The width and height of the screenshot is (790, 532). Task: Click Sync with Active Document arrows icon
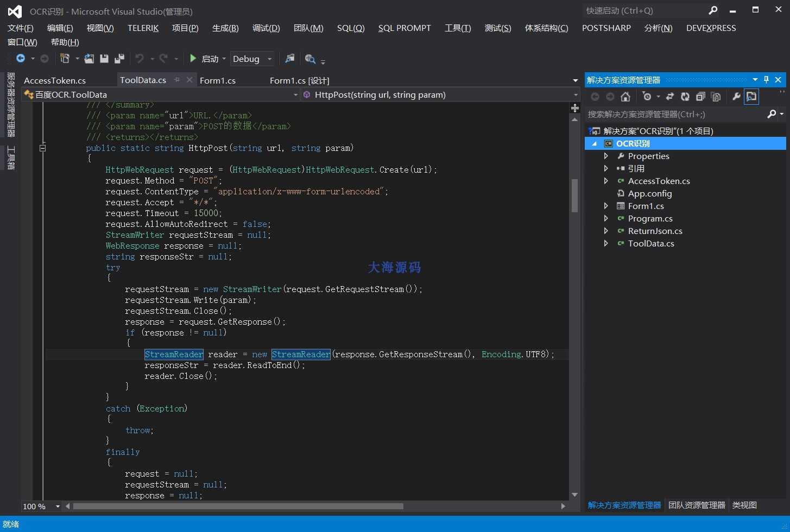click(x=670, y=97)
